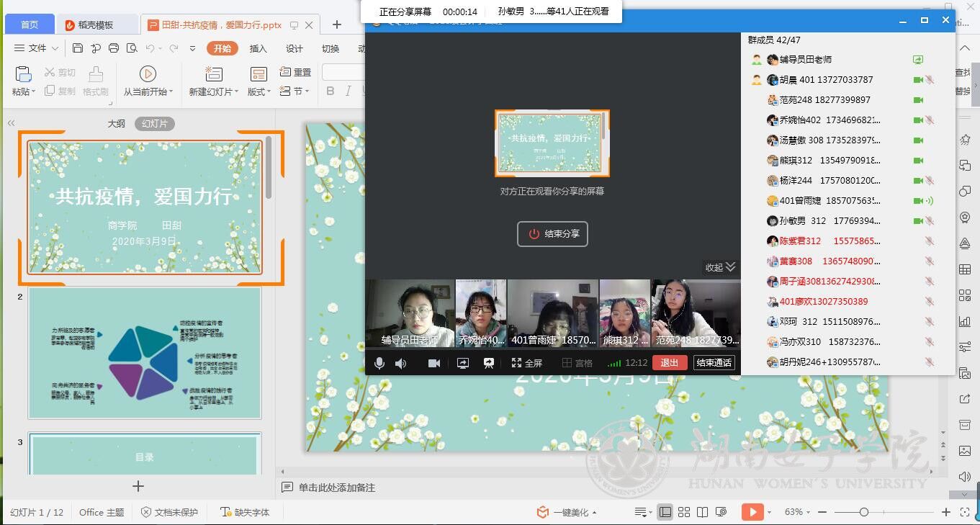Toggle the speaker volume icon in call
Image resolution: width=980 pixels, height=525 pixels.
pos(400,363)
